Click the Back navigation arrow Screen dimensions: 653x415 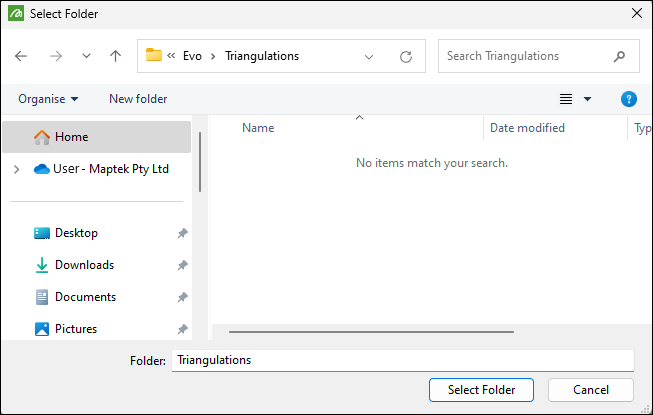[22, 56]
